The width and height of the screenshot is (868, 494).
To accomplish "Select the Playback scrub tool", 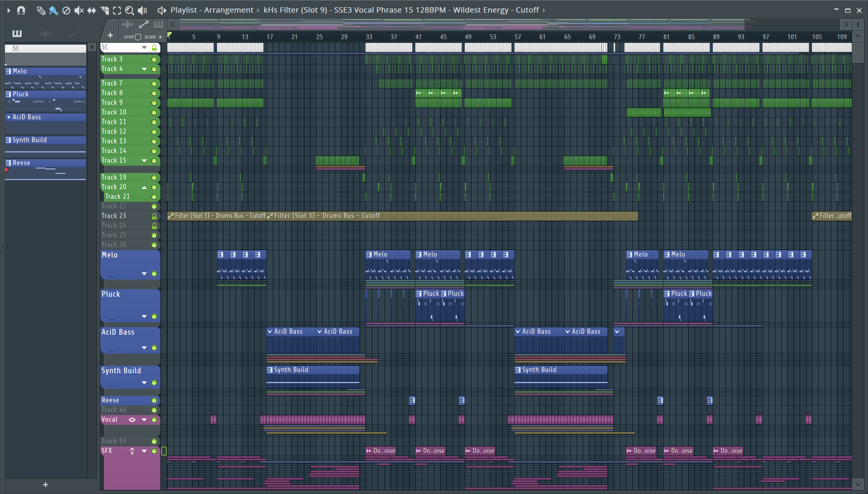I will click(x=142, y=11).
